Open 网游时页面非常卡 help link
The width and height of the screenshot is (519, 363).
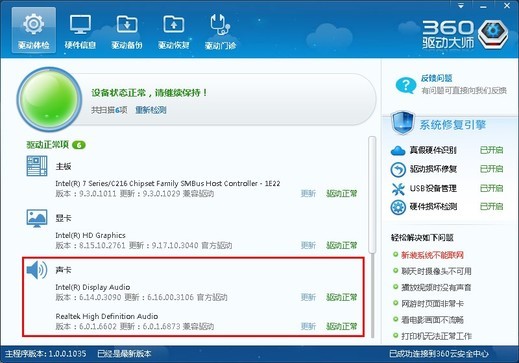(x=432, y=304)
